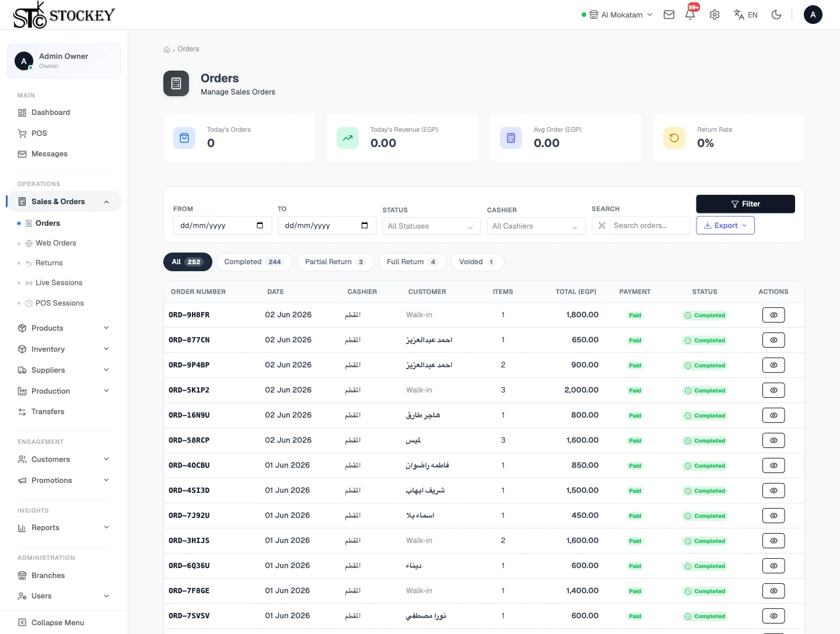Open Live Sessions submenu item
Viewport: 840px width, 634px height.
point(59,283)
